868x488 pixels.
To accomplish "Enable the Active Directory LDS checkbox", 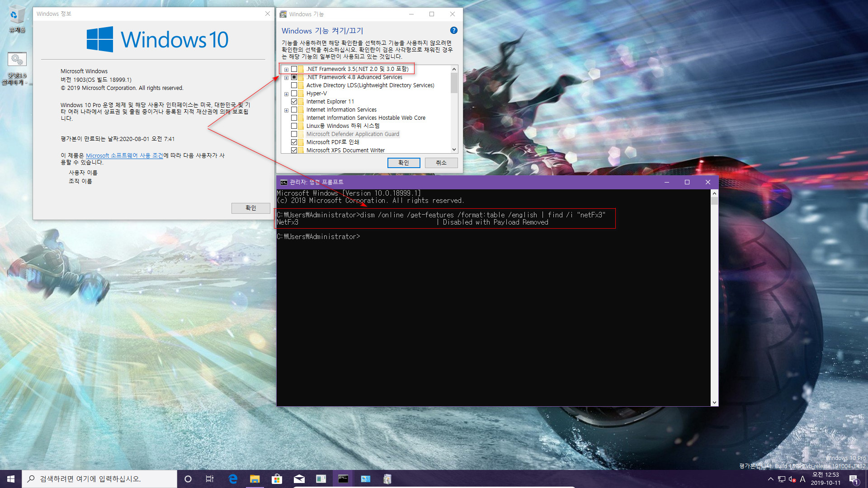I will [x=294, y=85].
